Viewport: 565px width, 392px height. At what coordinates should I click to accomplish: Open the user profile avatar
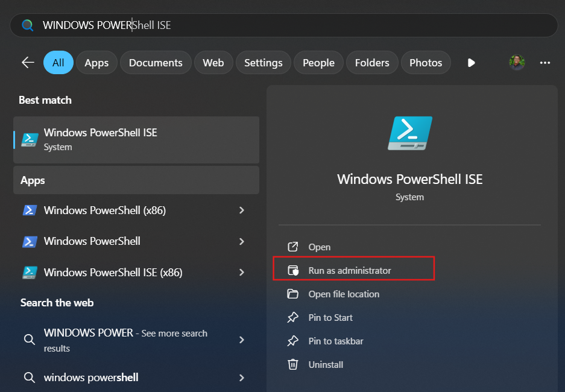(517, 63)
